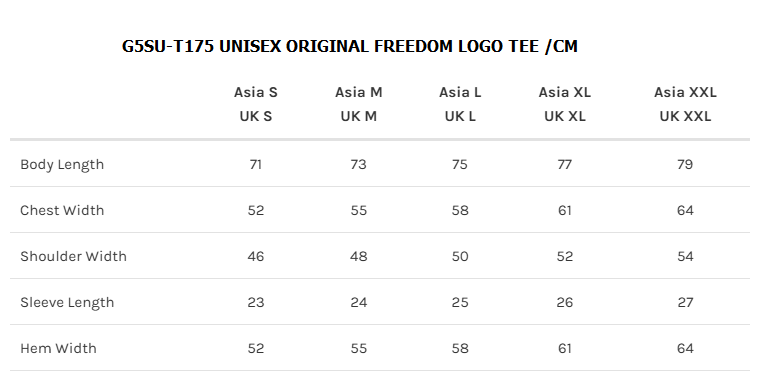Click the UK XXL size label

(685, 116)
